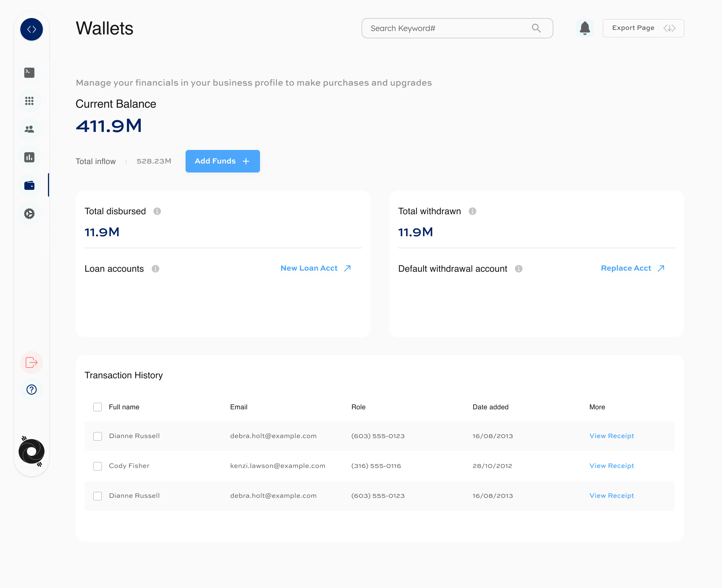Click Replace Acct for withdrawal account
Viewport: 722px width, 588px height.
pyautogui.click(x=626, y=268)
